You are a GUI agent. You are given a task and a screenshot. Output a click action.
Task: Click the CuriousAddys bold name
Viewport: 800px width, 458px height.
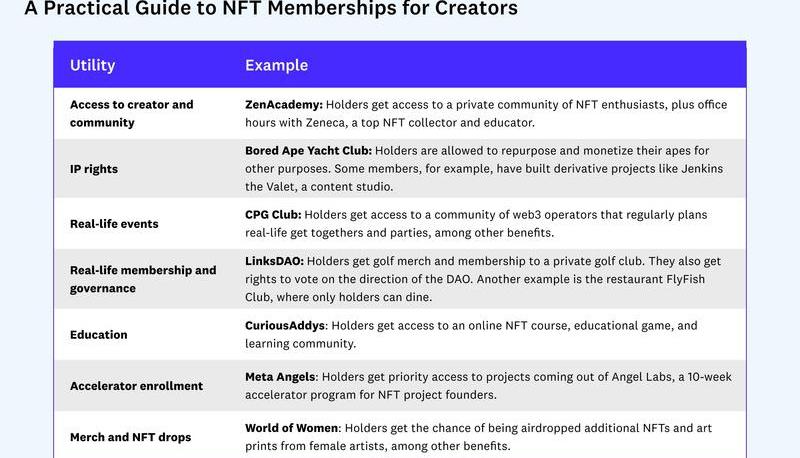click(x=286, y=325)
